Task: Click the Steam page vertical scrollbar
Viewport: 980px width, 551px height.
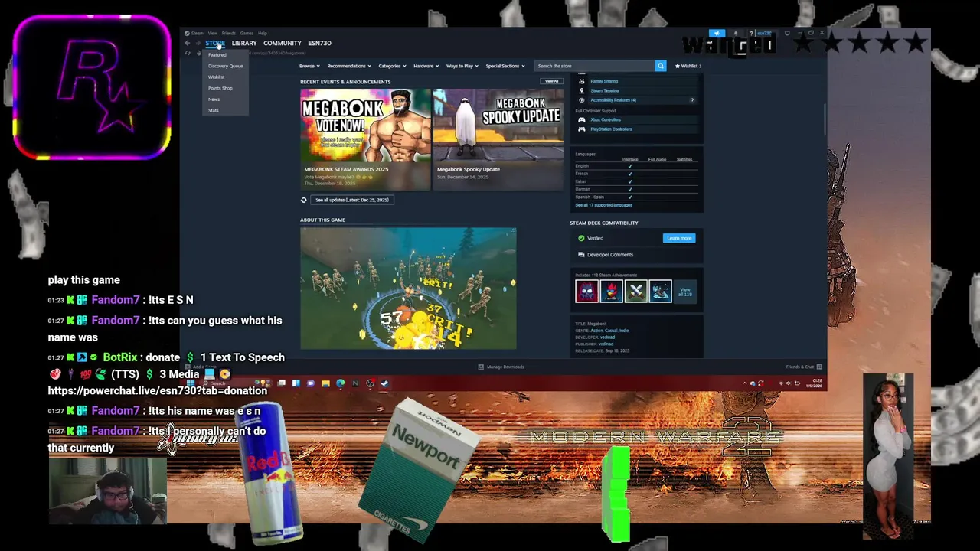Action: 825,118
